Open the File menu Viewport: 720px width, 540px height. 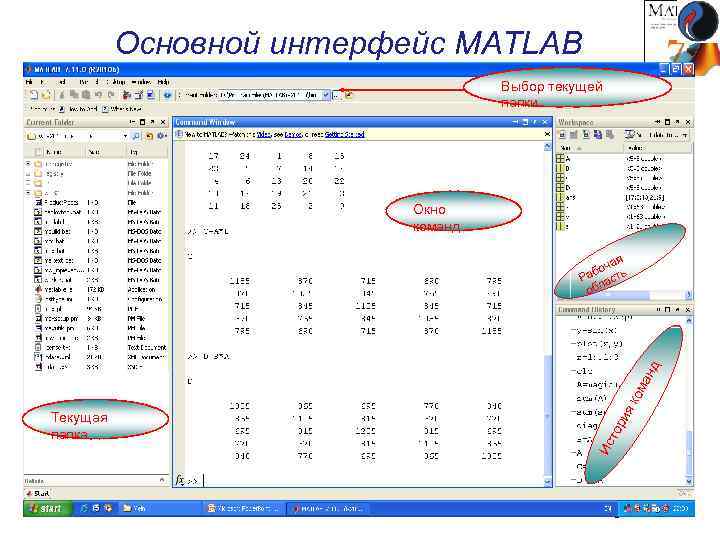point(29,82)
